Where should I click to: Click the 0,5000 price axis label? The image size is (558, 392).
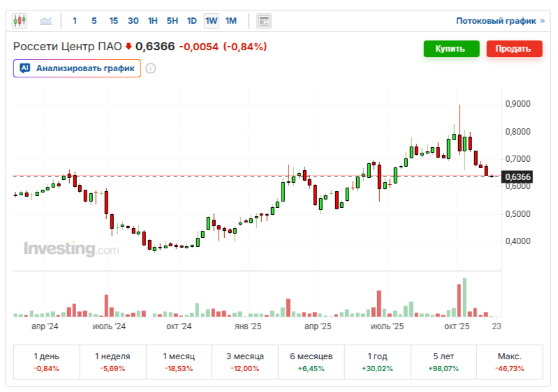click(x=517, y=214)
